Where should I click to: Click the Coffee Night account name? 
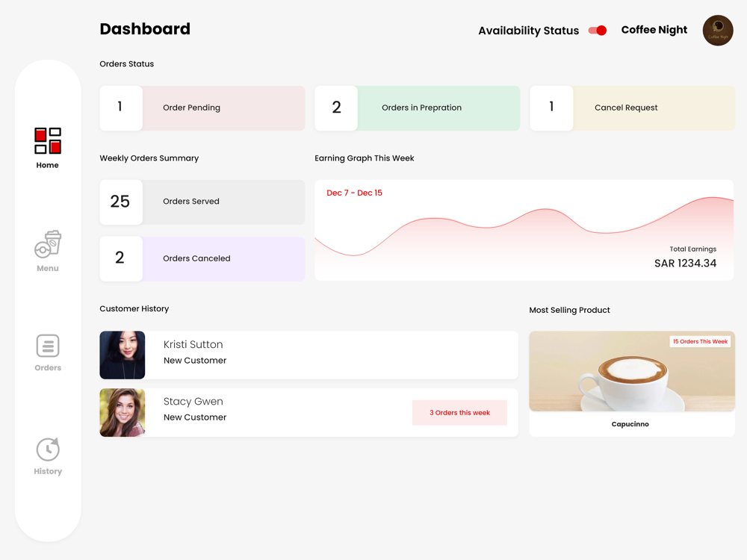[654, 30]
